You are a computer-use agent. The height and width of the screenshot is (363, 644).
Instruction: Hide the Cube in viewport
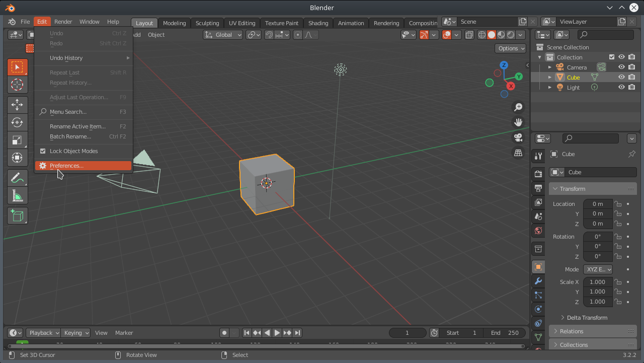tap(621, 77)
